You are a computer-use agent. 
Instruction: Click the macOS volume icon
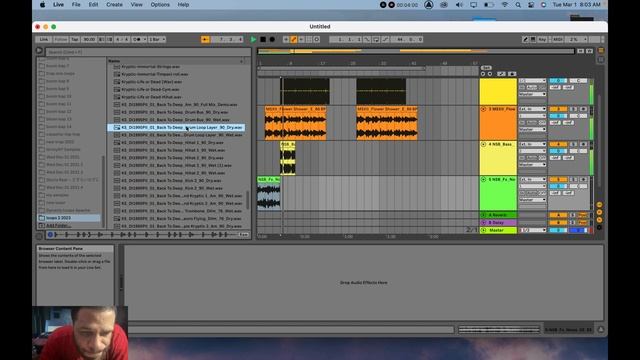(459, 5)
